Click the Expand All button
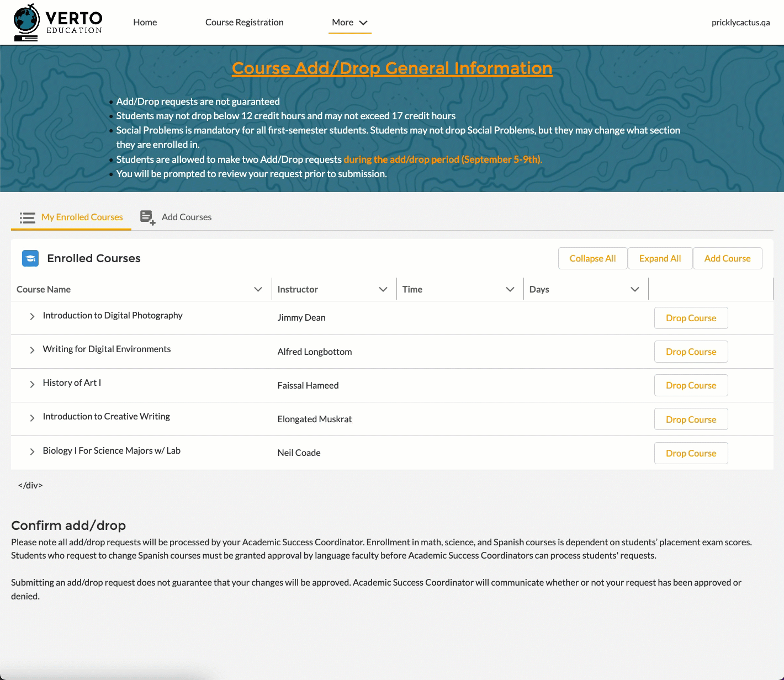 click(x=660, y=258)
